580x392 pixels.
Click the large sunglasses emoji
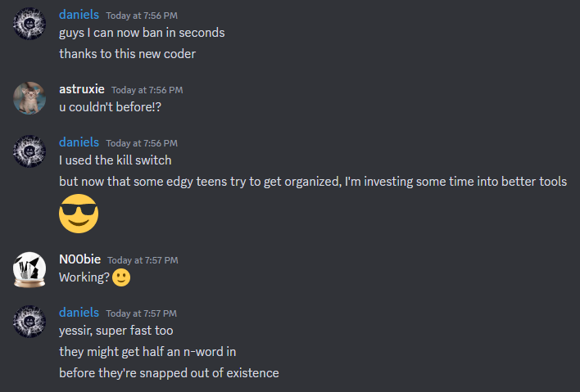pyautogui.click(x=79, y=214)
